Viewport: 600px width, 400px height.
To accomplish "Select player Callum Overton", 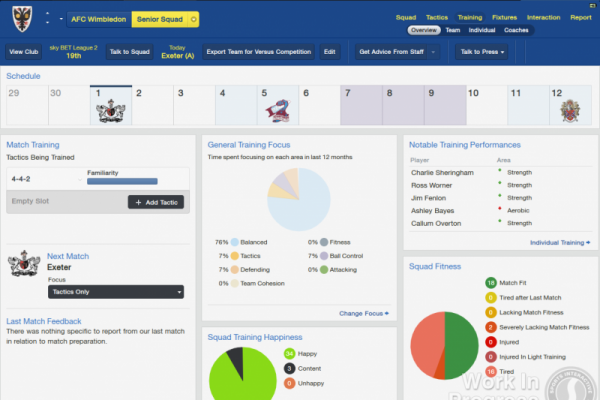I will 436,223.
